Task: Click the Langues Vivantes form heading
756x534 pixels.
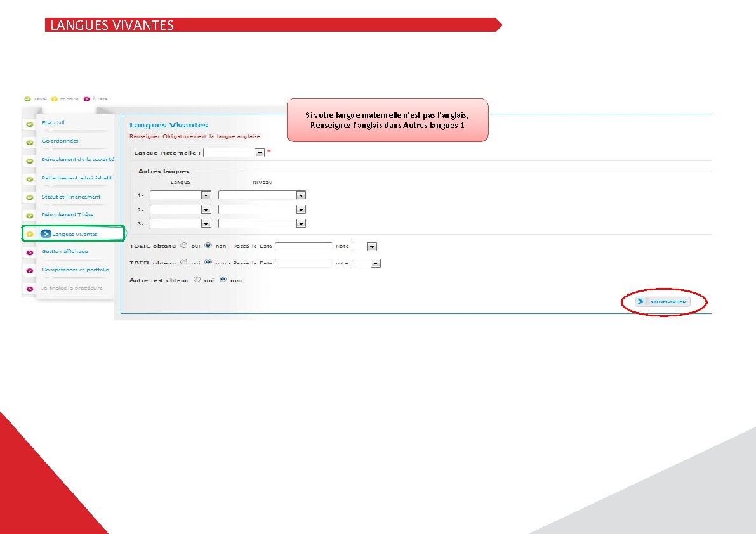Action: point(168,125)
